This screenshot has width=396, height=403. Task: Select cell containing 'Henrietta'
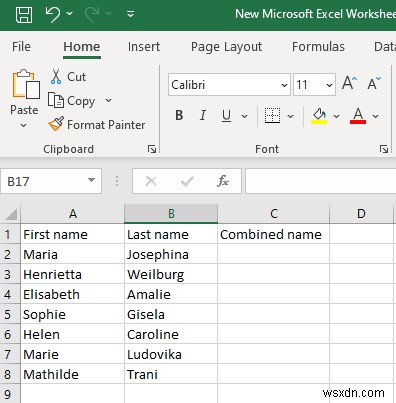coord(72,274)
